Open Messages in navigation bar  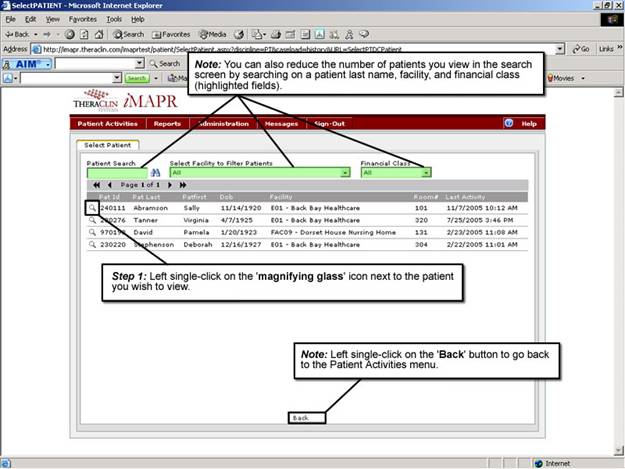point(280,123)
